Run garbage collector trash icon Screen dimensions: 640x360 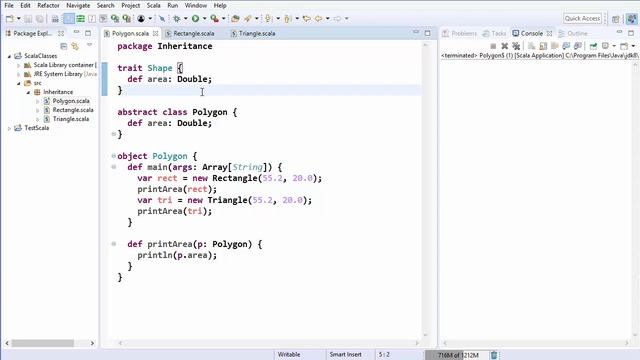[x=494, y=355]
